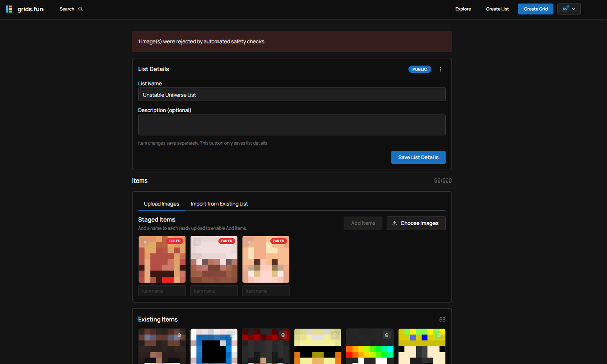Click the Add Items button

pos(363,223)
